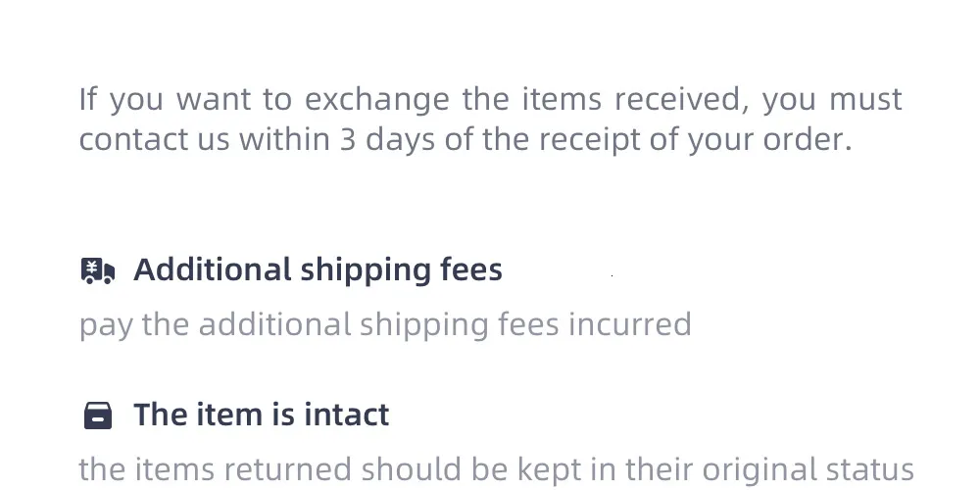The height and width of the screenshot is (490, 980).
Task: Click the word 'pay' in the gray description
Action: coord(105,326)
